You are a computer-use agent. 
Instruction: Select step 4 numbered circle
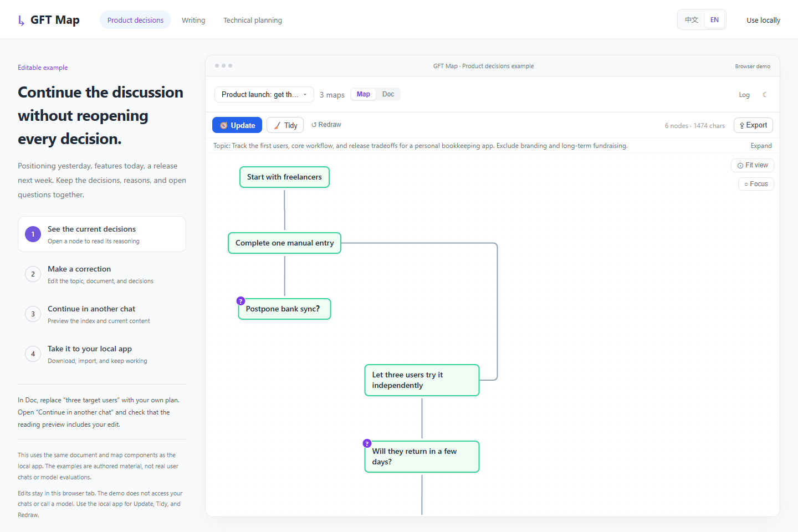coord(33,354)
